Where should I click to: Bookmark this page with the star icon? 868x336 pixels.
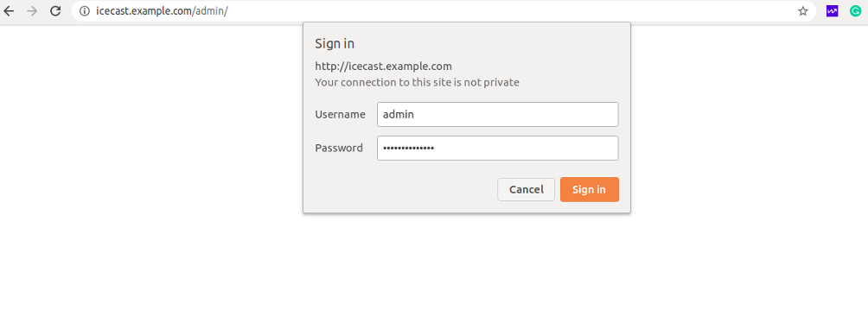click(x=802, y=11)
